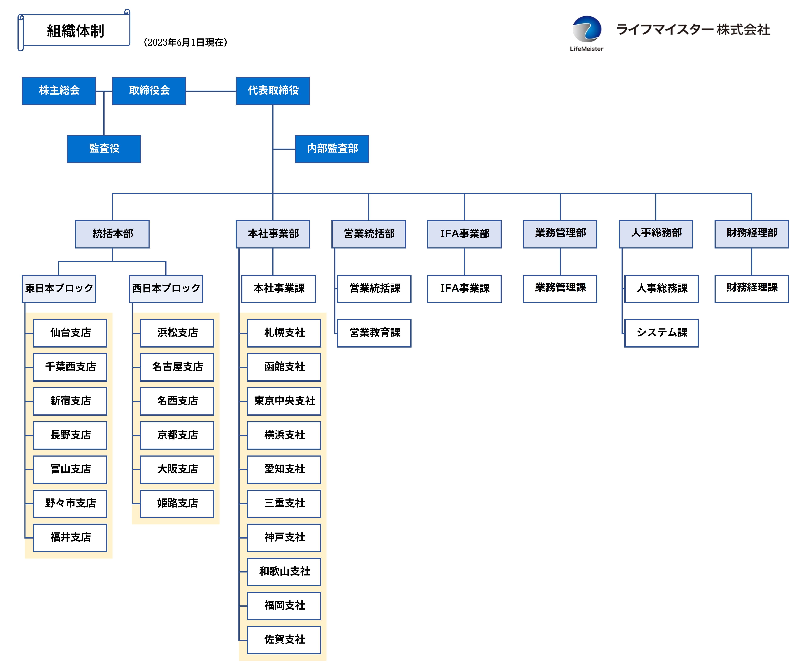Click the 財務経理部 department box
The height and width of the screenshot is (672, 810).
(752, 234)
